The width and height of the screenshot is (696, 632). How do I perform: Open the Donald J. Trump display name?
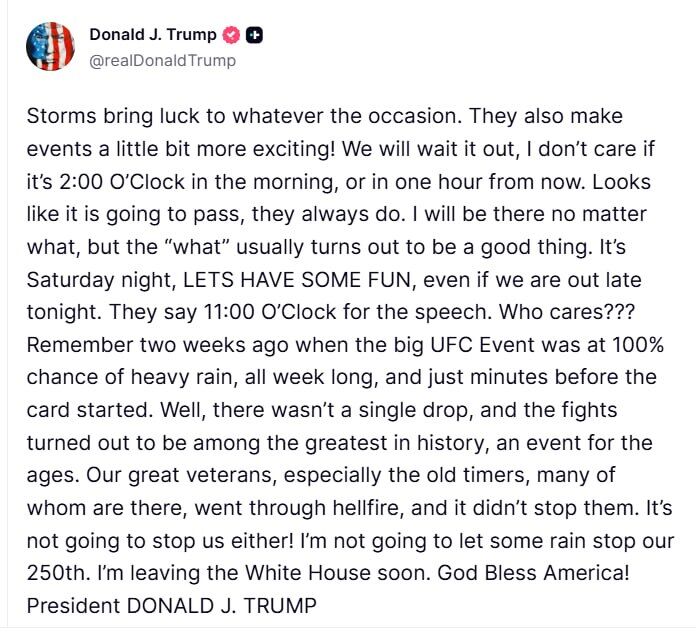(x=153, y=34)
